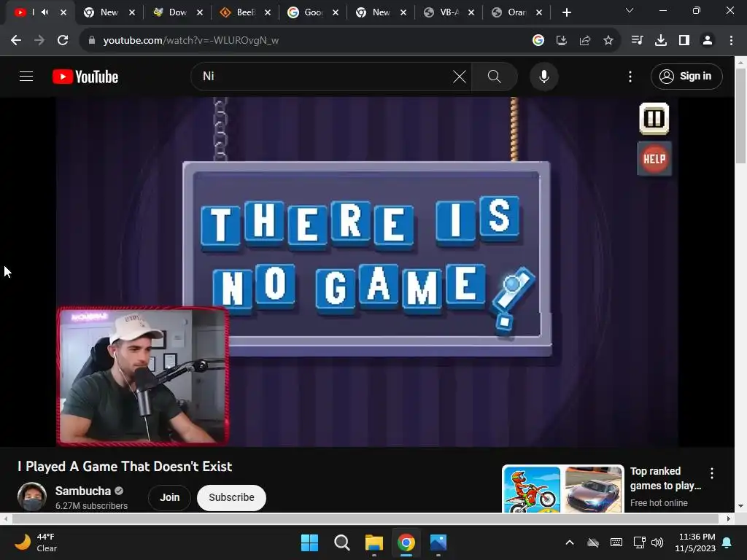View site info lock icon
Image resolution: width=747 pixels, height=560 pixels.
[x=92, y=41]
